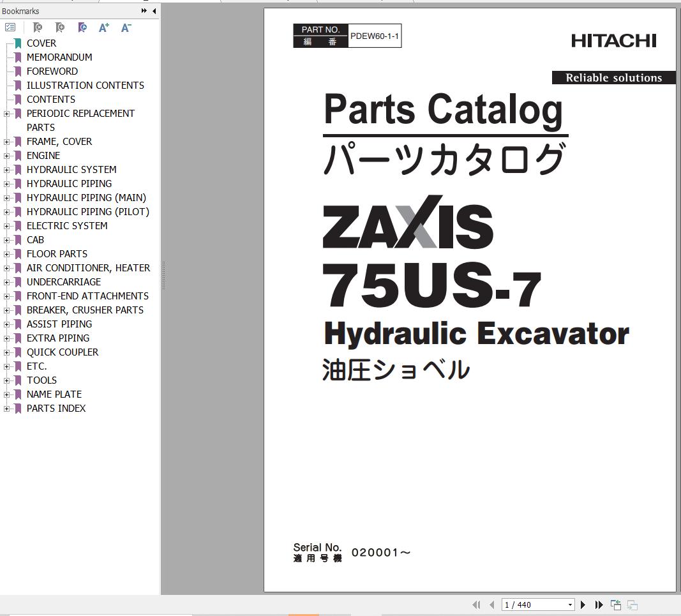Open the bookmarks options menu icon
Viewport: 681px width, 616px height.
10,28
